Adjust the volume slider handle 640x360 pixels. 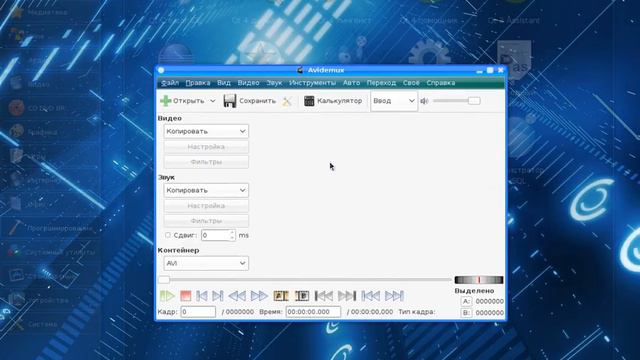(x=474, y=101)
